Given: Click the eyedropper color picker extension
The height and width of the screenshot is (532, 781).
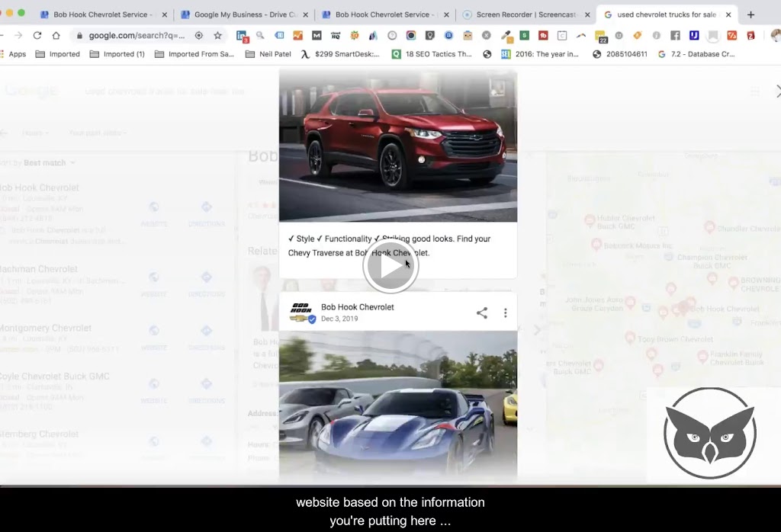Looking at the screenshot, I should pyautogui.click(x=506, y=35).
